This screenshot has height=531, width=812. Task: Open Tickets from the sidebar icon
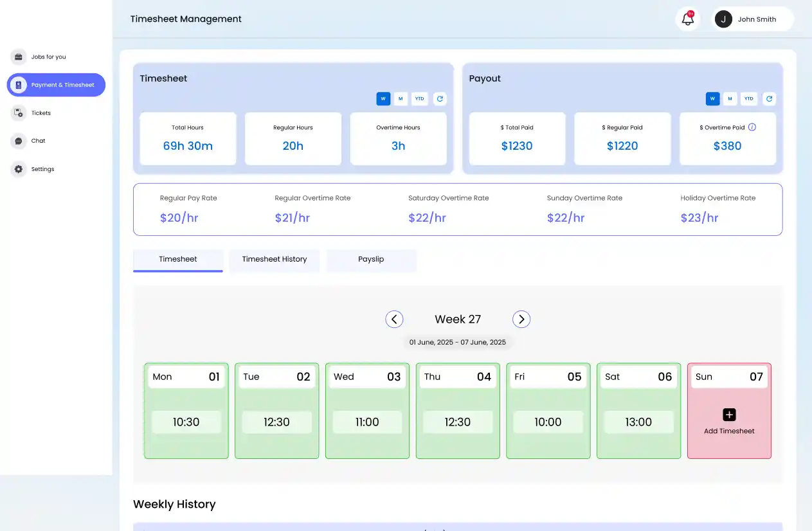(x=19, y=113)
